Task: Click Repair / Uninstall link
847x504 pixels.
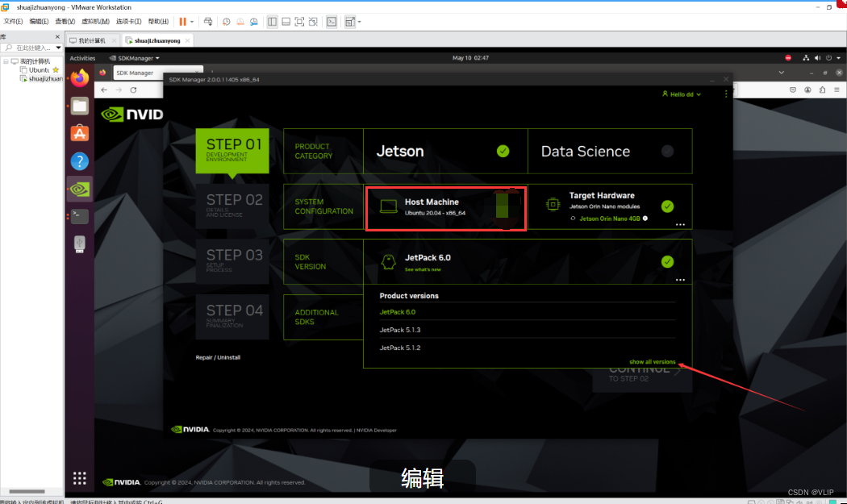Action: [x=218, y=357]
